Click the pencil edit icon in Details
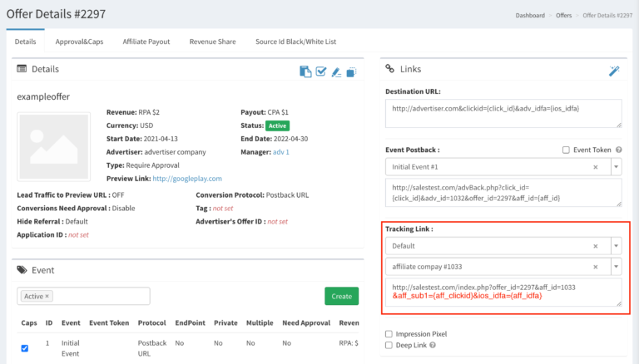The width and height of the screenshot is (639, 364). click(x=336, y=71)
